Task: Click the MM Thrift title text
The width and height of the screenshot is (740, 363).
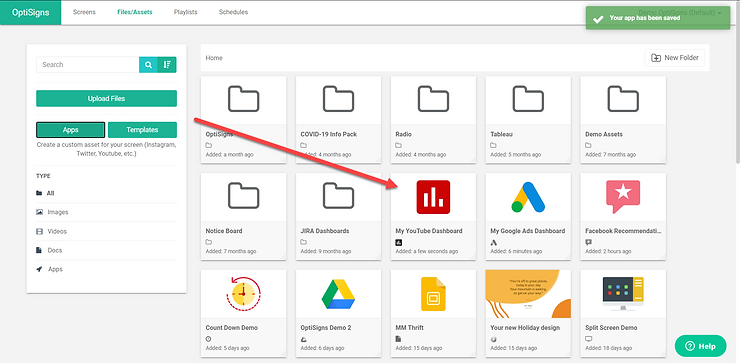Action: 409,328
